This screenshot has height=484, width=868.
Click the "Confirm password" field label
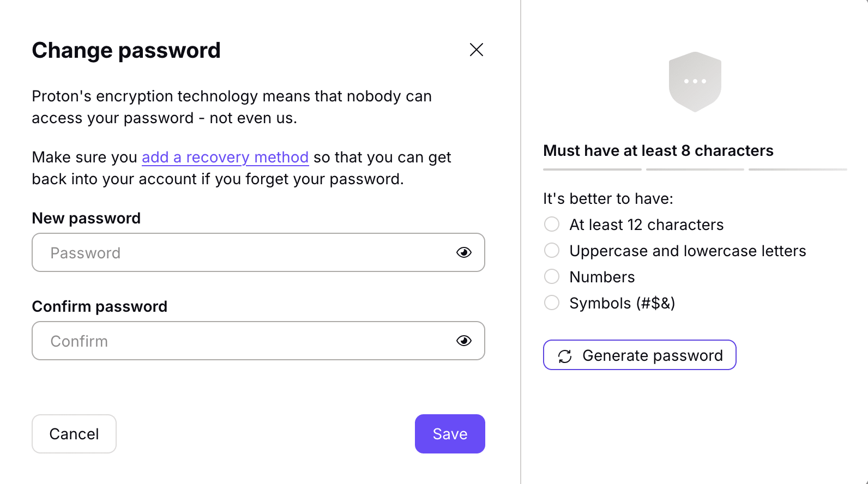[100, 306]
